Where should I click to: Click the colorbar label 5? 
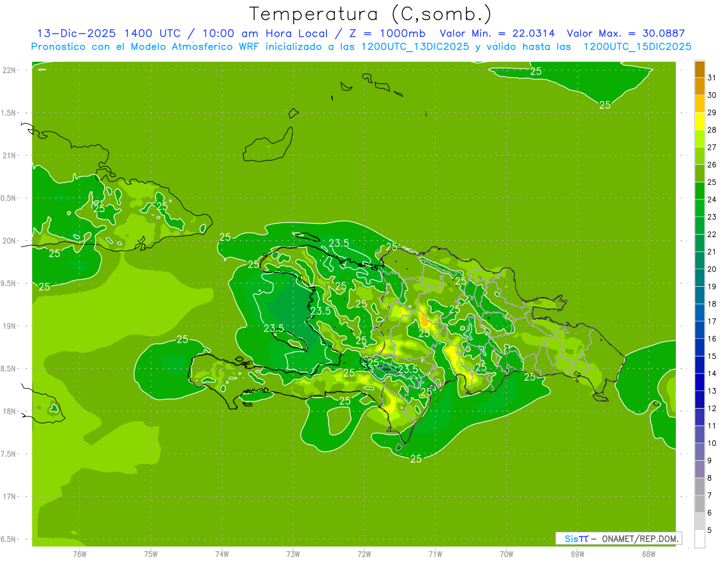(710, 530)
